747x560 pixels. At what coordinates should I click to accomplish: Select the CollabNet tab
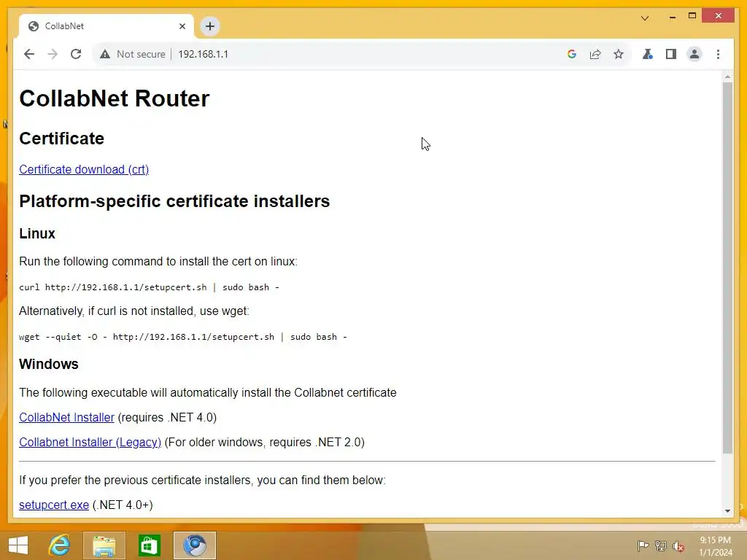pos(107,26)
